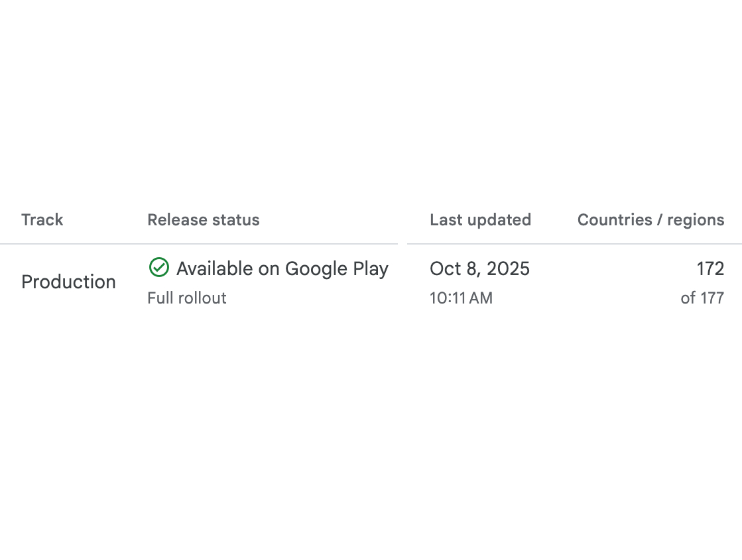The height and width of the screenshot is (560, 742).
Task: Click the 10:11 AM timestamp
Action: 461,298
